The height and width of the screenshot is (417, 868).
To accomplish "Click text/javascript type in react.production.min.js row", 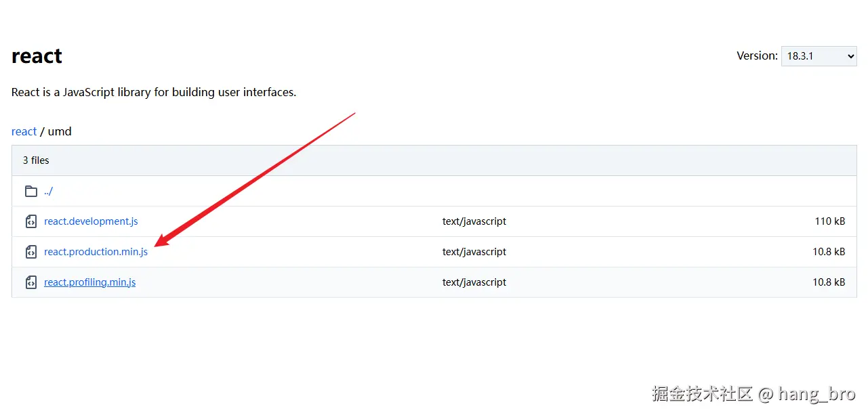I will [474, 252].
